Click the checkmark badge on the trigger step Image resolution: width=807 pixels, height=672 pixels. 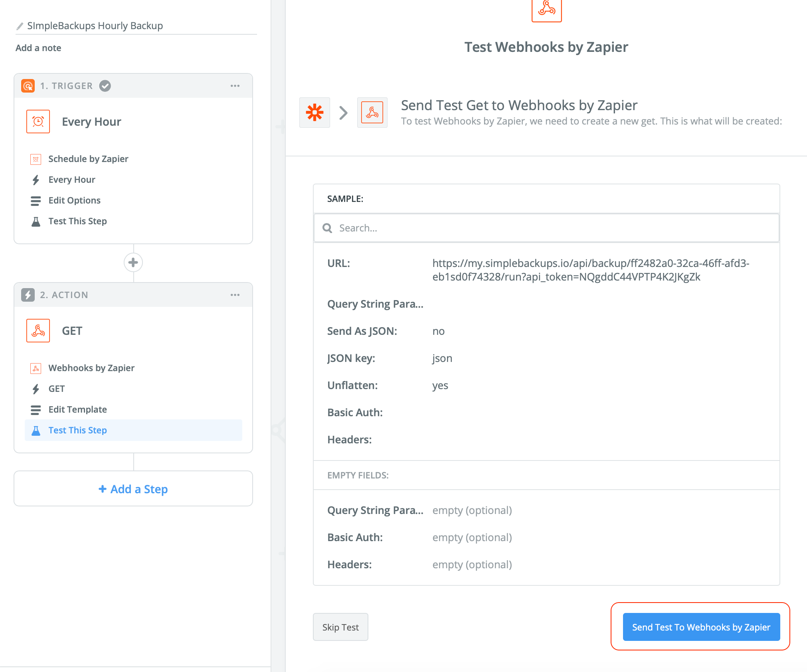click(x=105, y=85)
